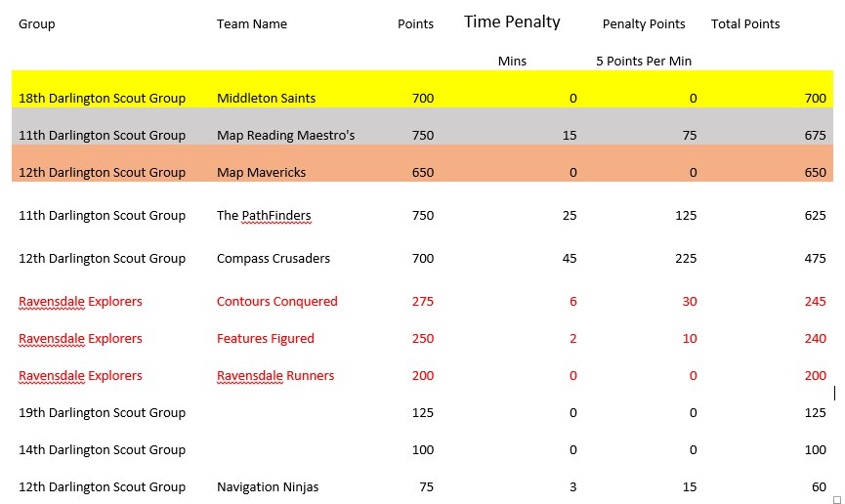Click the "Navigation Ninjas" team name
The height and width of the screenshot is (504, 845).
pos(268,487)
